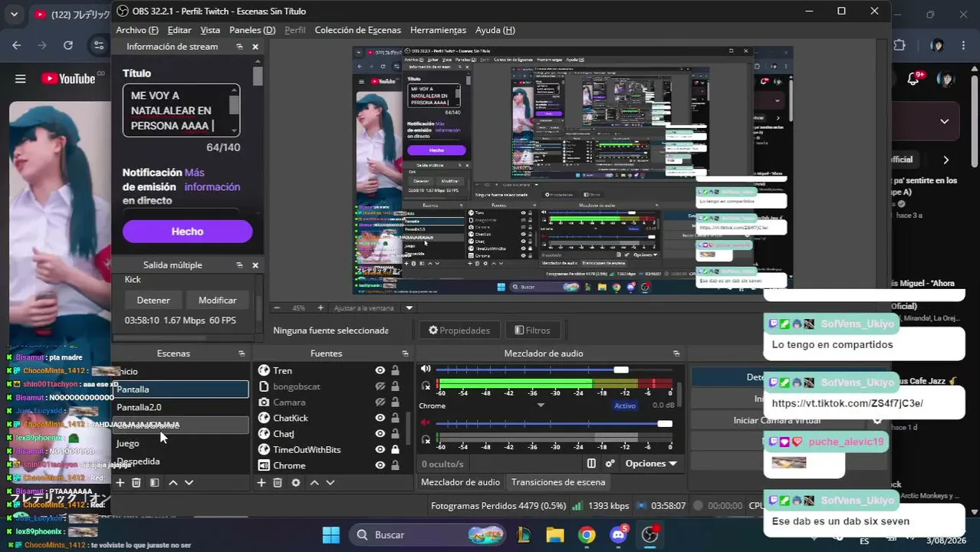The image size is (980, 552).
Task: Move source up in Fuentes toolbar
Action: click(x=314, y=482)
